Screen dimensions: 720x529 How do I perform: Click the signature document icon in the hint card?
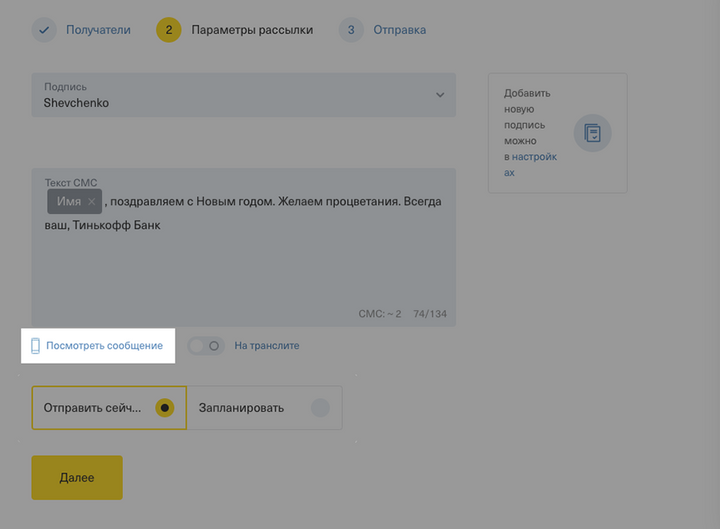(592, 133)
